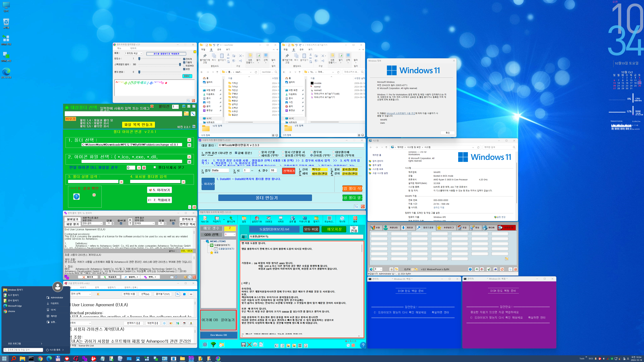The height and width of the screenshot is (362, 644).
Task: Click the 스펙트럼의 범위 slider handle
Action: click(180, 65)
